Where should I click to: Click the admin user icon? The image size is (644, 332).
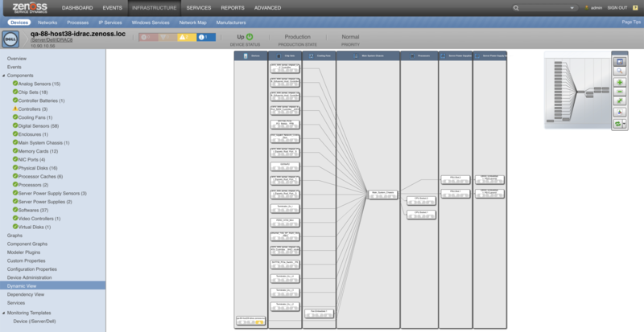tap(587, 8)
